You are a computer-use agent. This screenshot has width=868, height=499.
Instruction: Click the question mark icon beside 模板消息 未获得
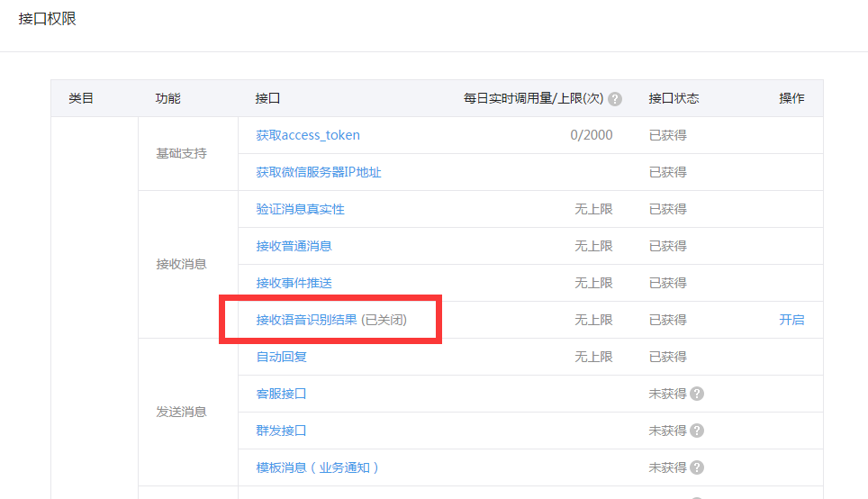697,468
